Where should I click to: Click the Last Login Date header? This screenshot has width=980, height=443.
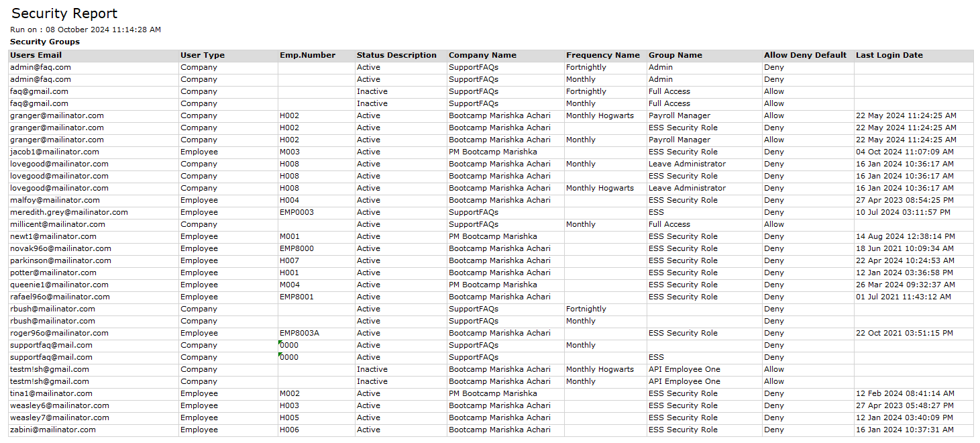pos(889,56)
